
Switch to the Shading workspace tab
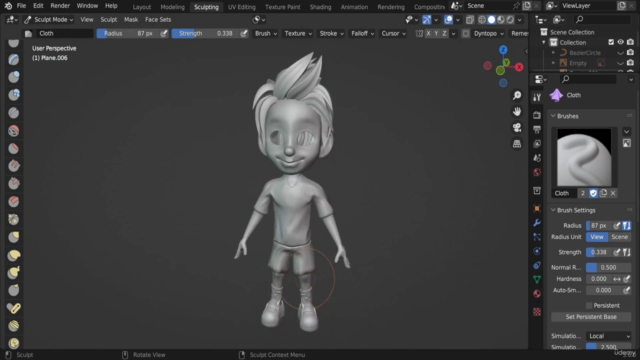click(320, 7)
